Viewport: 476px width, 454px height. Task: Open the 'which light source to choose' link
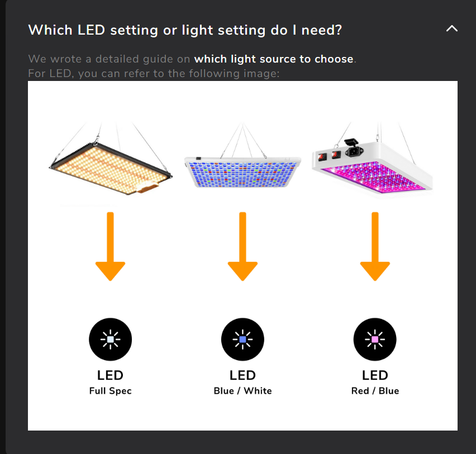pos(274,59)
